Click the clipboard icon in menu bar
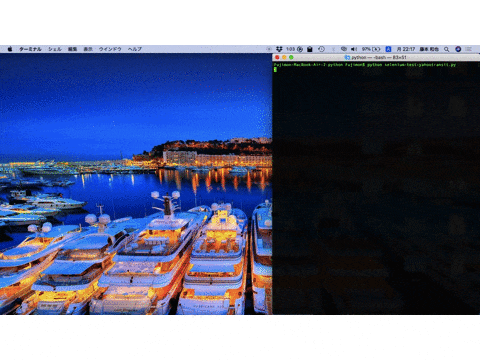This screenshot has height=360, width=480. pos(310,49)
